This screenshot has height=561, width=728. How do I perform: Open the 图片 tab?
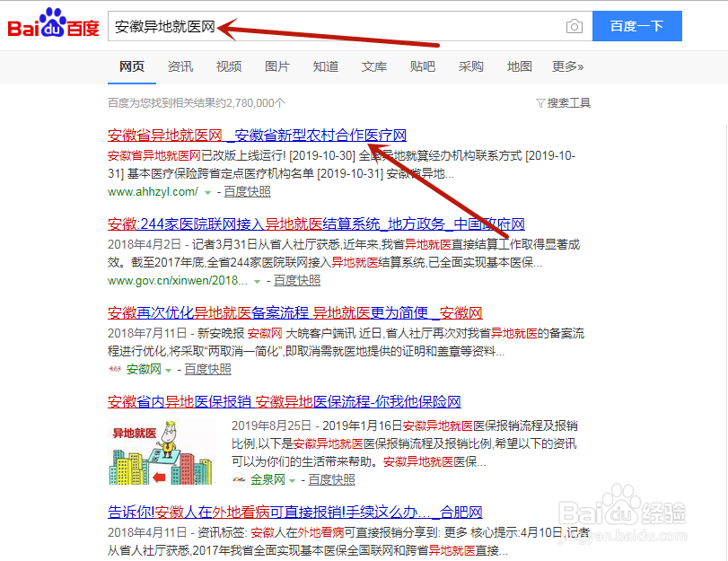277,66
